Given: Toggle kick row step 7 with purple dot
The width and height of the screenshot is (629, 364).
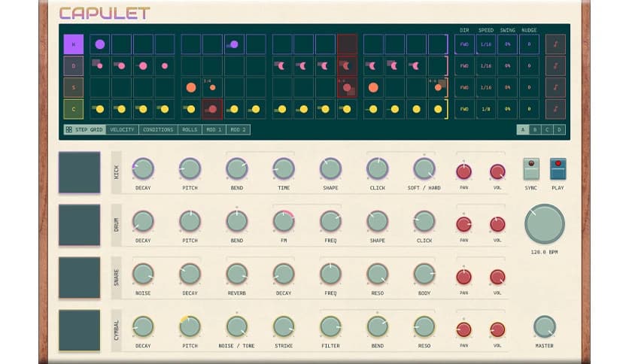Looking at the screenshot, I should click(234, 44).
